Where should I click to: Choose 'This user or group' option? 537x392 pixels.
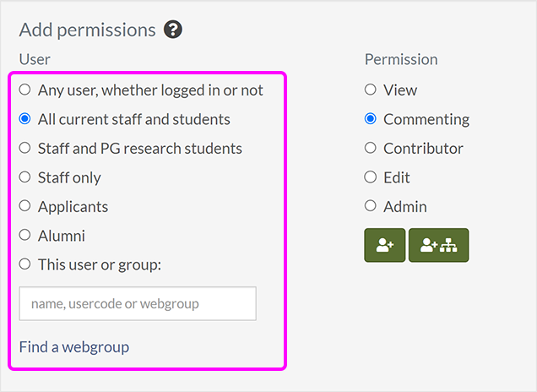25,264
